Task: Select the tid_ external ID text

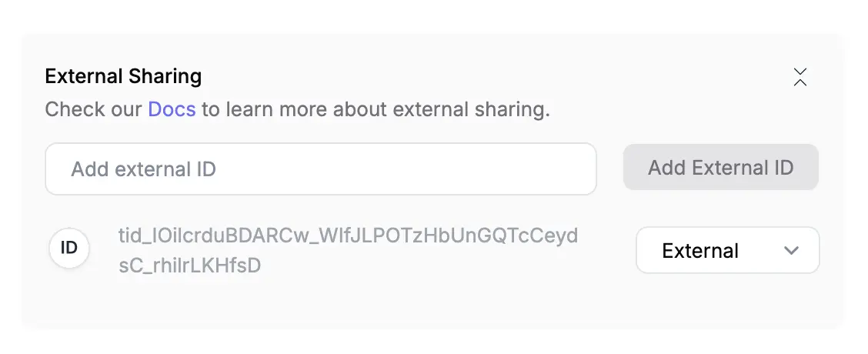Action: coord(348,250)
